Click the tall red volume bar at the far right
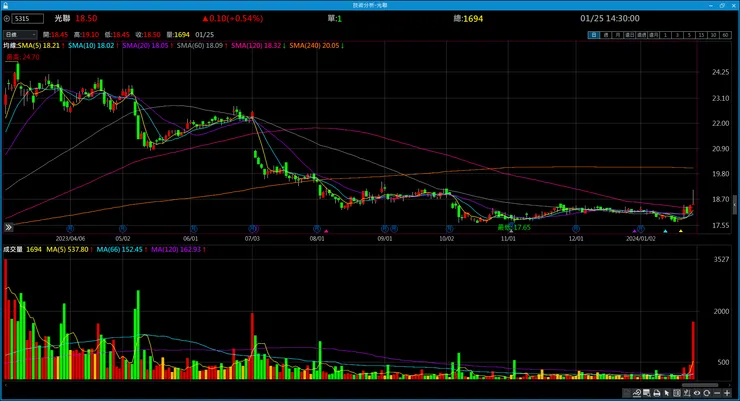The width and height of the screenshot is (740, 401). (693, 350)
